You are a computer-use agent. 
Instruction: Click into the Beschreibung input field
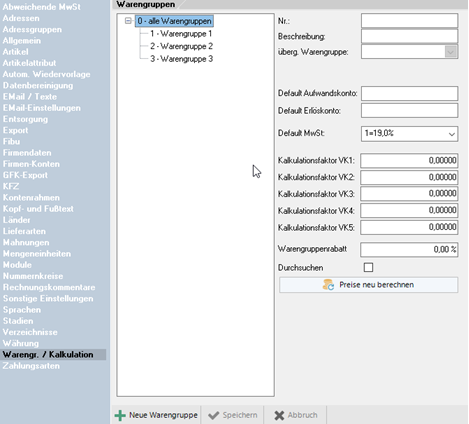[x=409, y=36]
